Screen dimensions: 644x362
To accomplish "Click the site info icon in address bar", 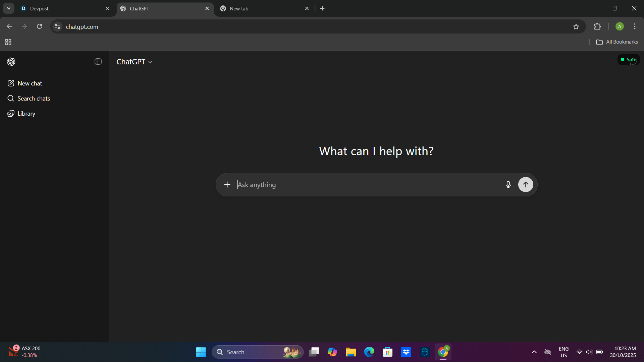I will coord(57,26).
